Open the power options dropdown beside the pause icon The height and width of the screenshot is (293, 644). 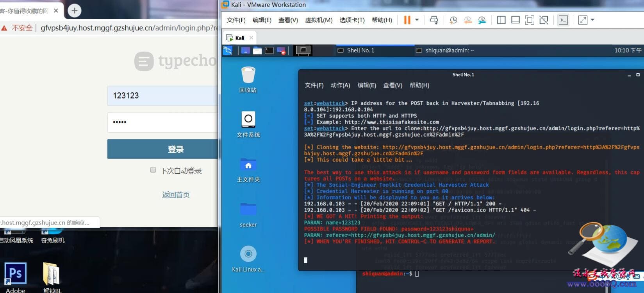(417, 20)
